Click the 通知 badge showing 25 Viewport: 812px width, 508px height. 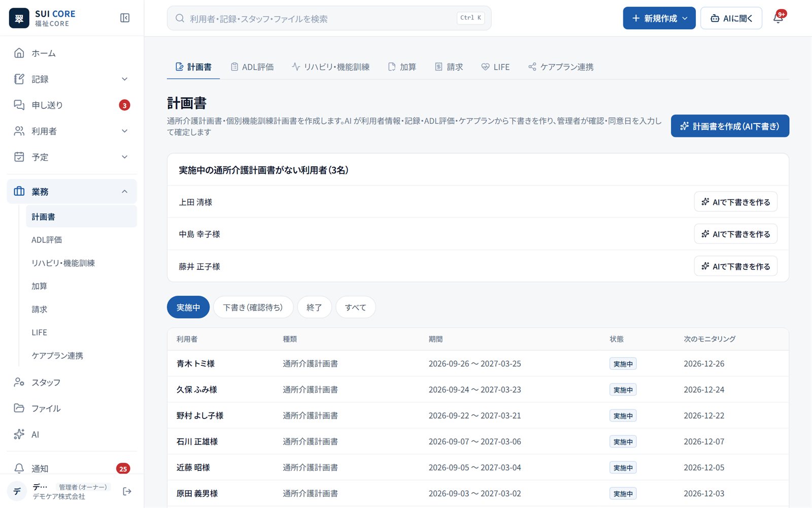(x=123, y=469)
